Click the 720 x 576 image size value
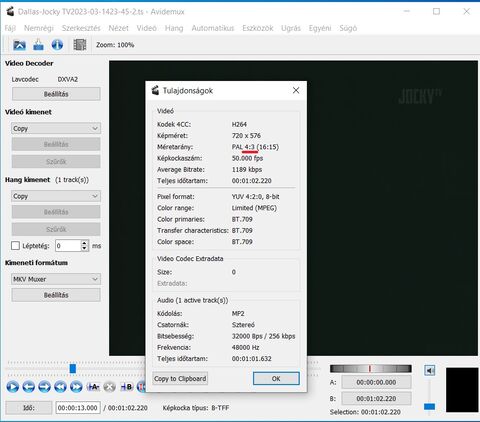 click(x=246, y=136)
